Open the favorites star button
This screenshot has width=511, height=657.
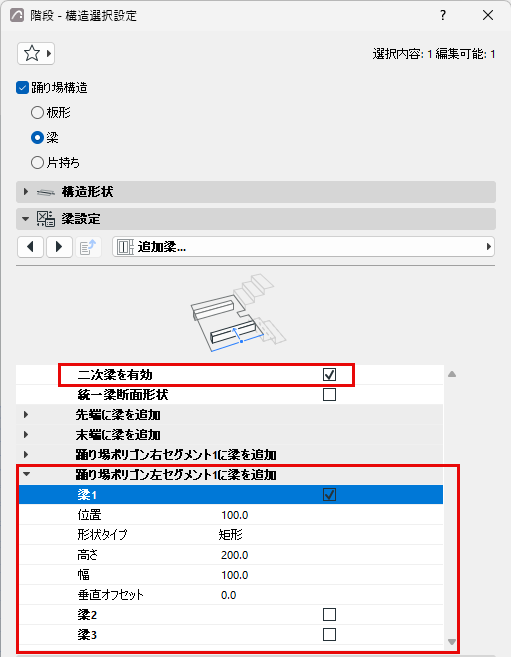pos(36,54)
